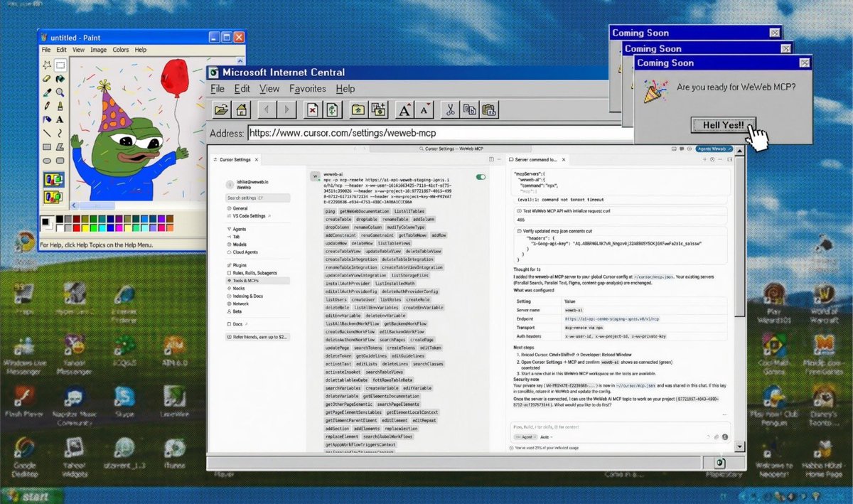Select the Pick Color eyedropper in Paint
The height and width of the screenshot is (504, 853).
click(x=47, y=92)
